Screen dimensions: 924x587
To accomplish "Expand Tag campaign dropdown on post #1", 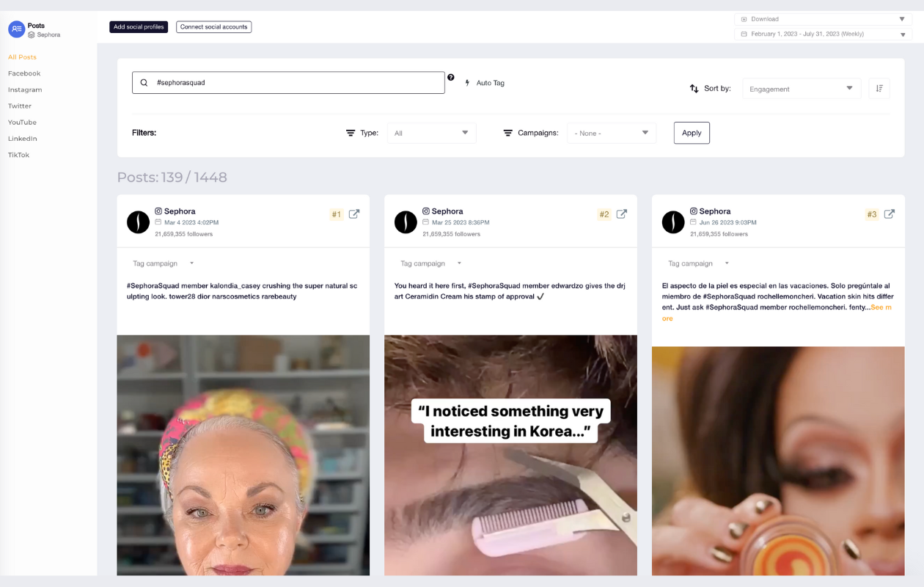I will point(164,263).
